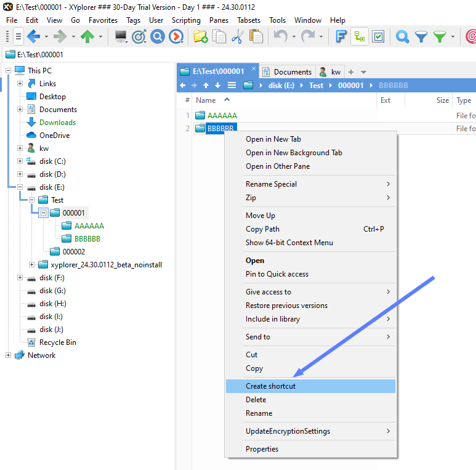Choose Open in New Tab
The width and height of the screenshot is (476, 470).
pos(310,139)
